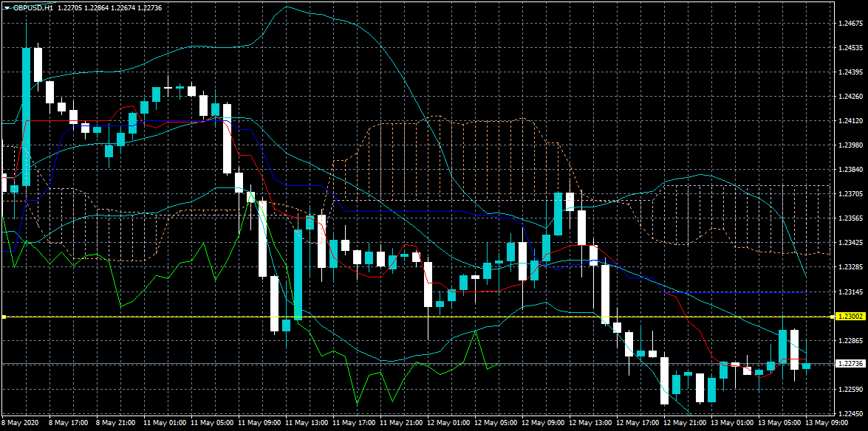Click the 1.24395 price axis label
868x431 pixels.
[850, 72]
